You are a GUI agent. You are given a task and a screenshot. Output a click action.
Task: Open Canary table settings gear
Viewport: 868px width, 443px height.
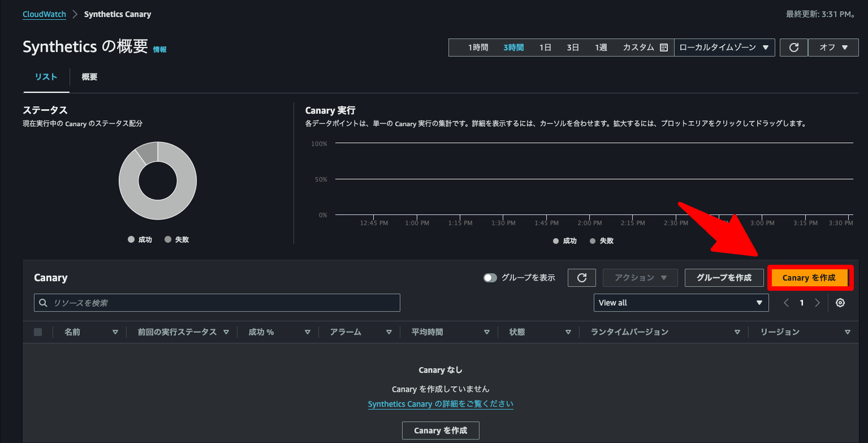pos(840,303)
